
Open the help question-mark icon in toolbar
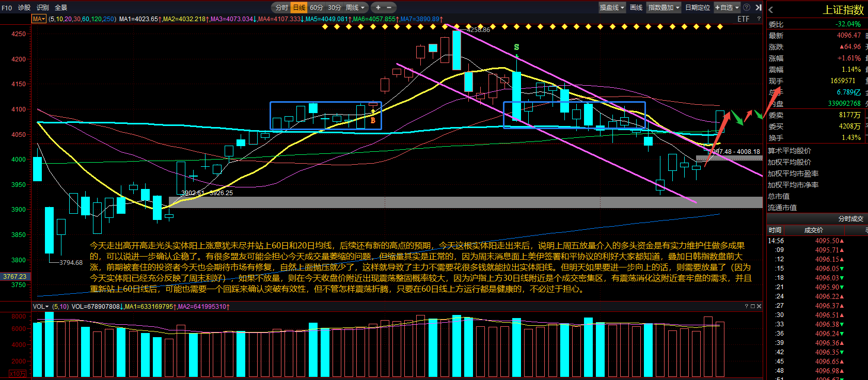[746, 7]
